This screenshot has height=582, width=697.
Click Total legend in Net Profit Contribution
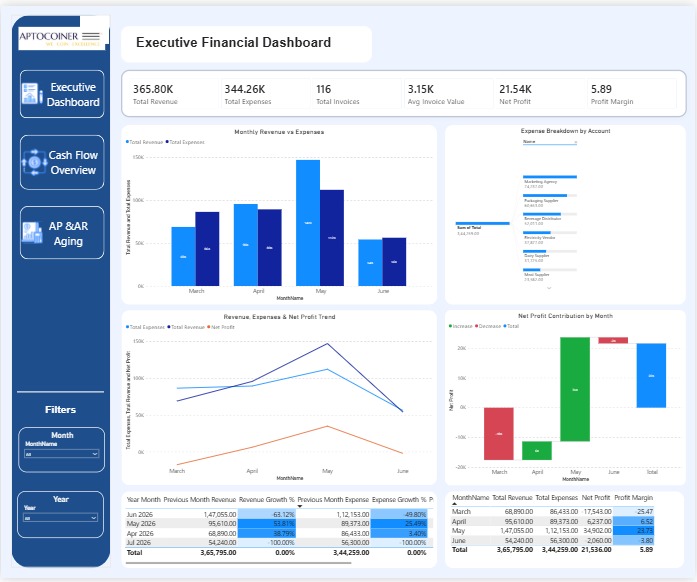pyautogui.click(x=511, y=326)
